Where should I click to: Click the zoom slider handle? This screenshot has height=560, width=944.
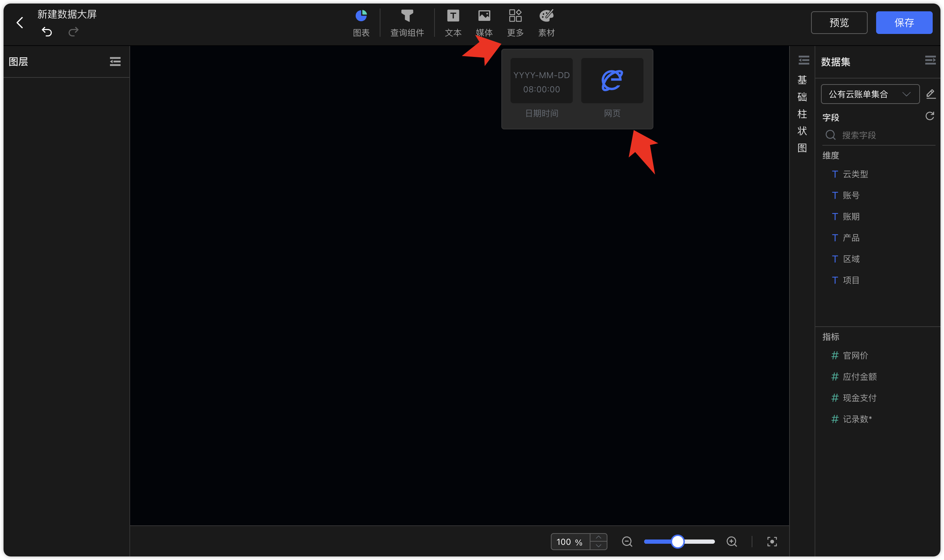[677, 542]
